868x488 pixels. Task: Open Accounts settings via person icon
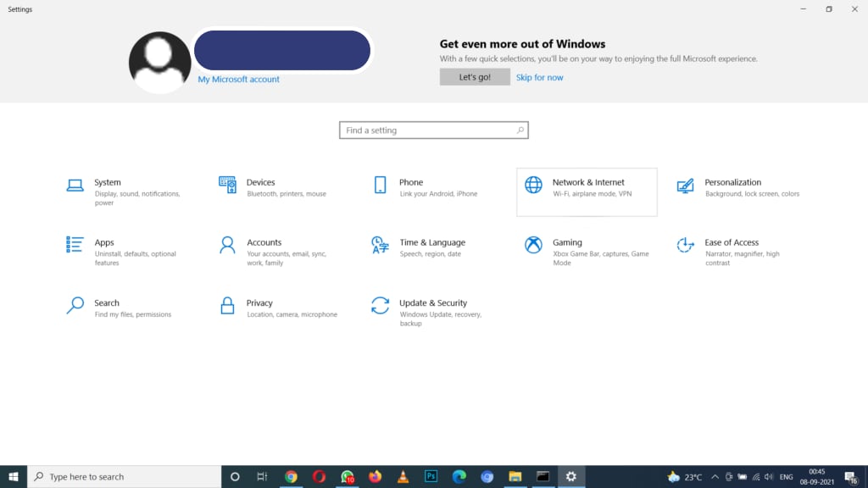coord(227,245)
